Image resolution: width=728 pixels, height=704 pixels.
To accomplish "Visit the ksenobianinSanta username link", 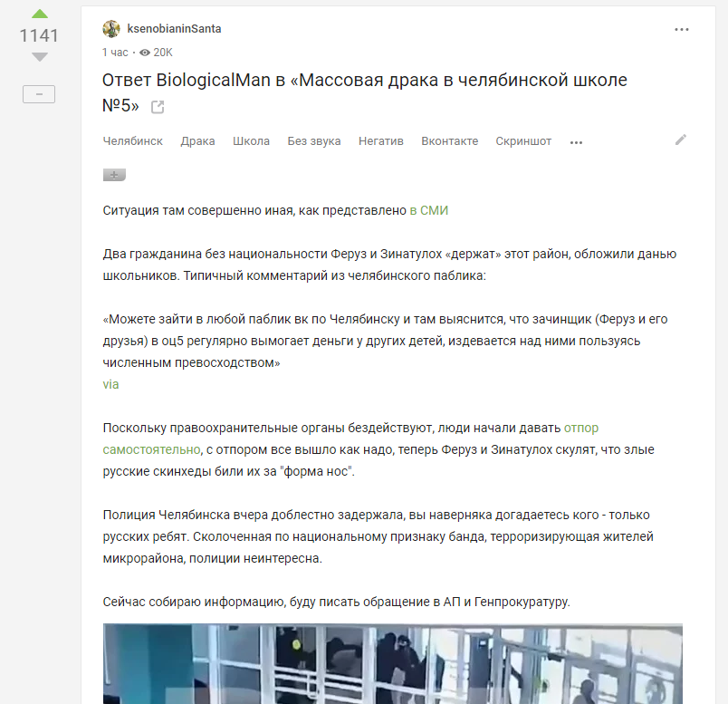I will point(174,29).
